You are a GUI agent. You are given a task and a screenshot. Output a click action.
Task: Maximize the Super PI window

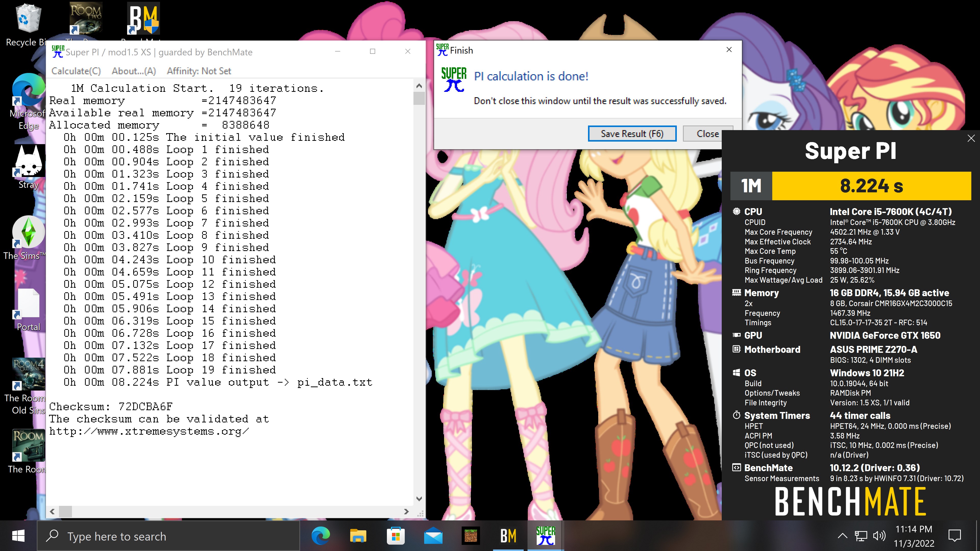pos(372,51)
